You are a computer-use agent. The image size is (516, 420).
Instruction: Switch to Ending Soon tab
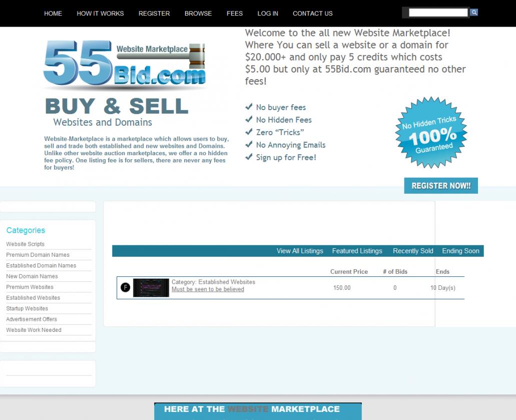pyautogui.click(x=461, y=251)
